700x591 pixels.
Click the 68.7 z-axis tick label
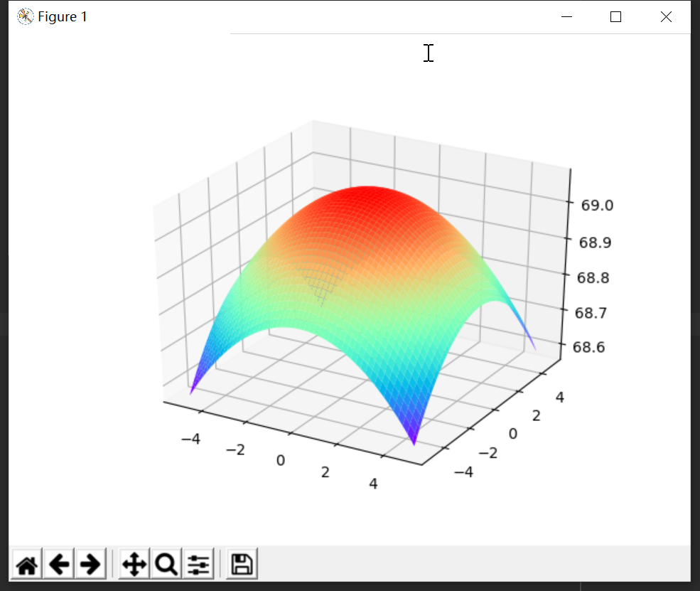click(x=591, y=313)
